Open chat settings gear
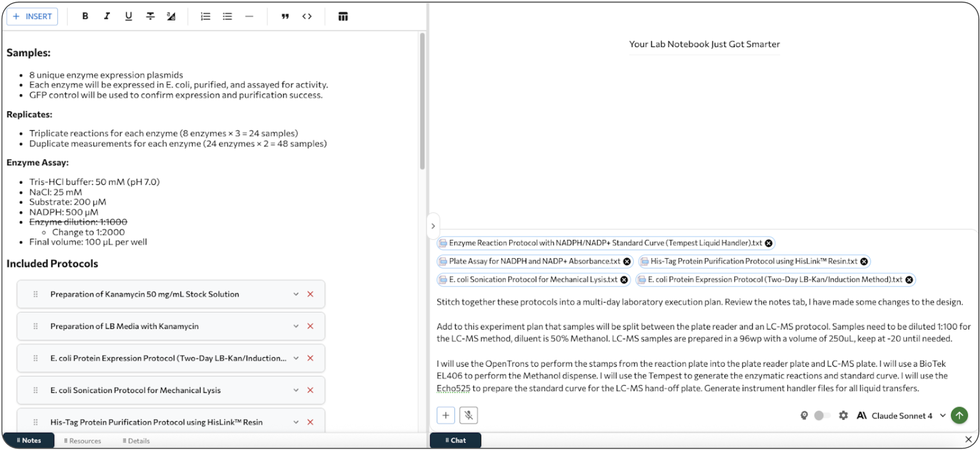 tap(843, 415)
